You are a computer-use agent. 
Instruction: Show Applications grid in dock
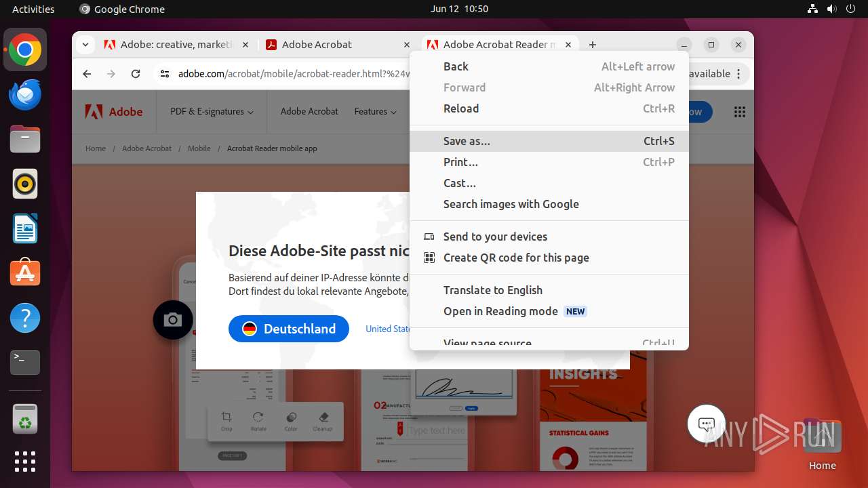[25, 462]
